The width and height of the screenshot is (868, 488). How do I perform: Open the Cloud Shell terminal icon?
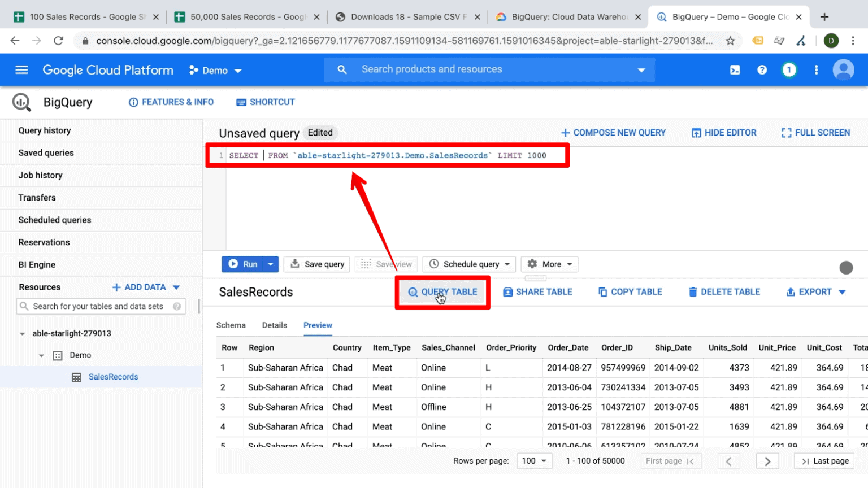pos(735,69)
